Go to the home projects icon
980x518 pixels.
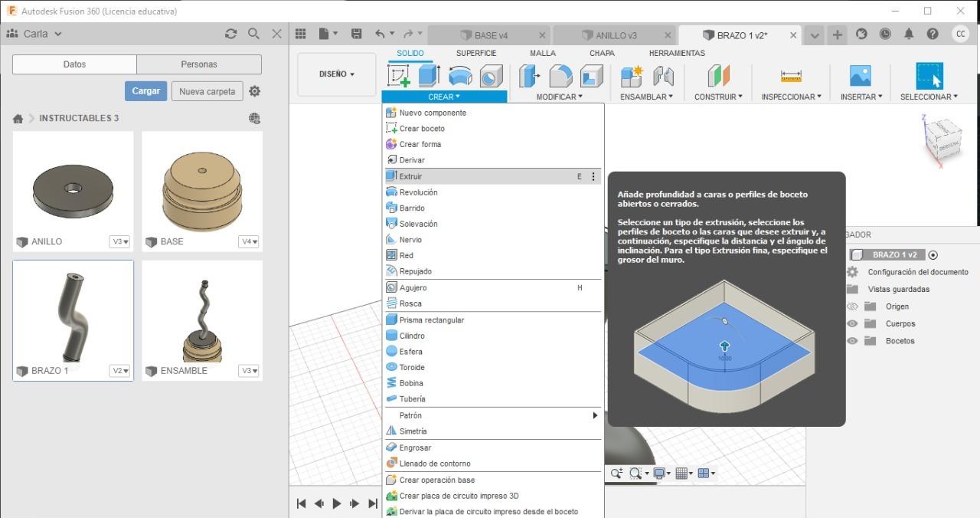[x=18, y=119]
